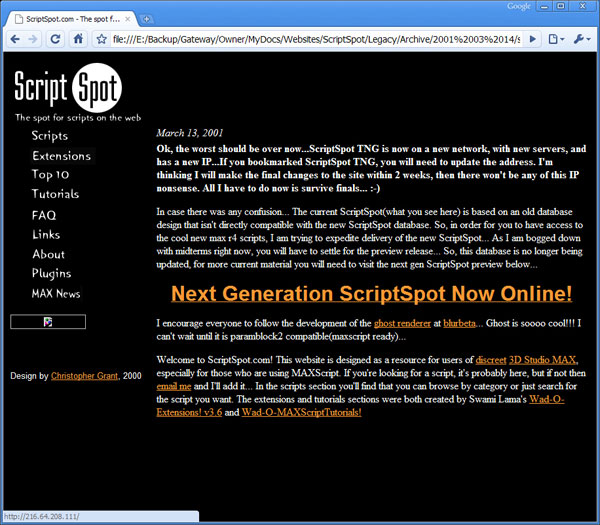Click the March 13, 2001 date text
The height and width of the screenshot is (525, 600).
click(189, 133)
